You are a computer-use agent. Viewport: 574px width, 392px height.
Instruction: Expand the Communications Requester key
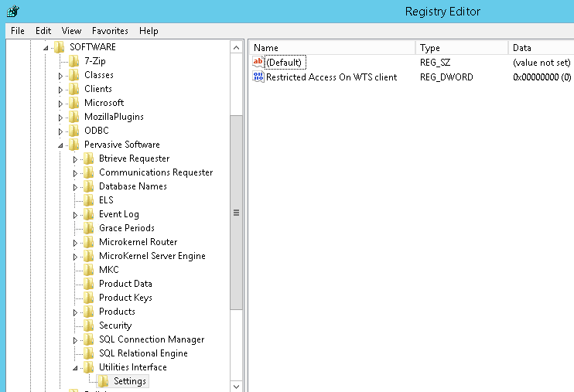(75, 173)
